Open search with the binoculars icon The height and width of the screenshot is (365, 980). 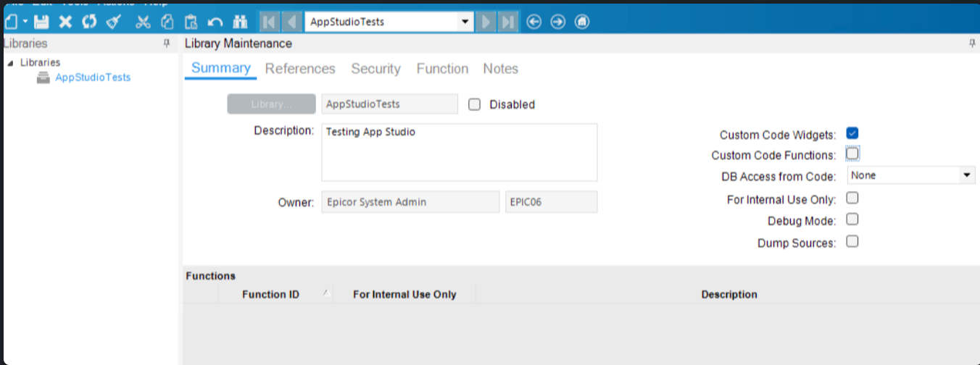(x=241, y=22)
